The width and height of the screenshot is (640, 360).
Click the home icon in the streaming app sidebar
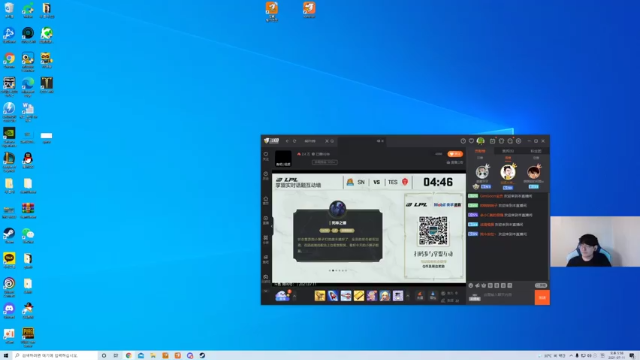coord(266,198)
